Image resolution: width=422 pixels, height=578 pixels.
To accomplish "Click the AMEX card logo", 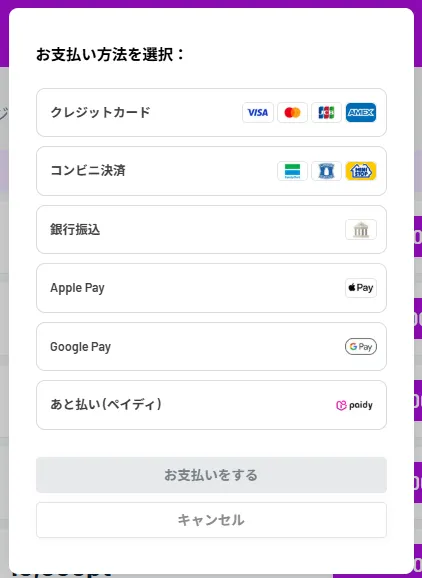I will (361, 112).
